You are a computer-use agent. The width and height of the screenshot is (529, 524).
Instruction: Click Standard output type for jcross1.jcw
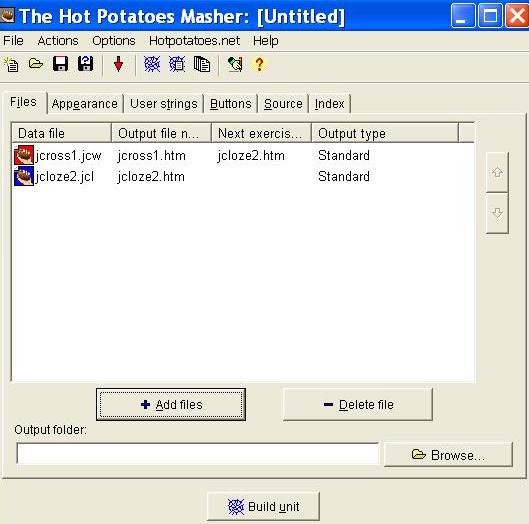point(344,156)
